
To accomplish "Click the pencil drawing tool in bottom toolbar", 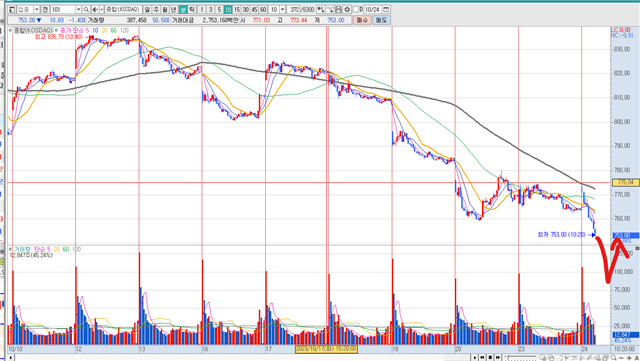I will pyautogui.click(x=589, y=358).
